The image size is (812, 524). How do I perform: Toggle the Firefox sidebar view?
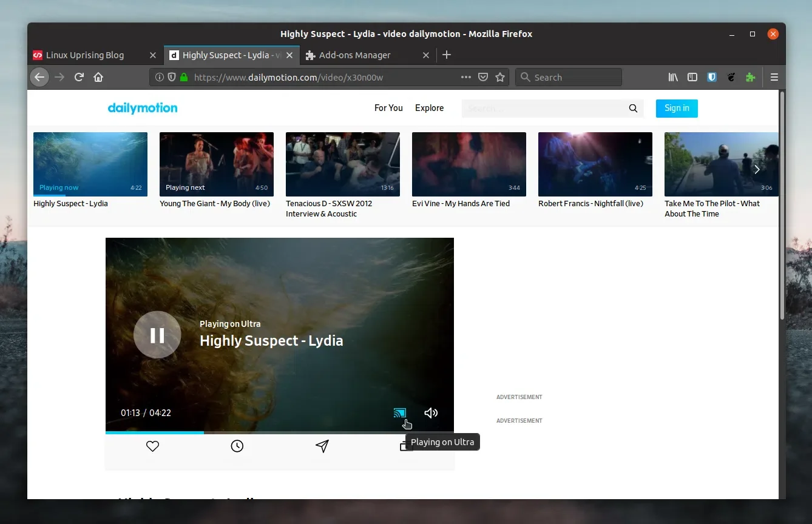[692, 78]
